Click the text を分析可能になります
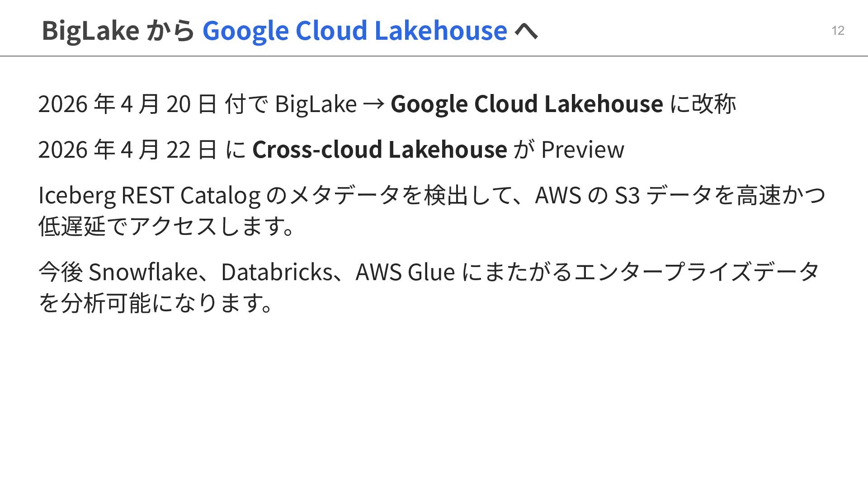This screenshot has width=868, height=488. tap(156, 303)
